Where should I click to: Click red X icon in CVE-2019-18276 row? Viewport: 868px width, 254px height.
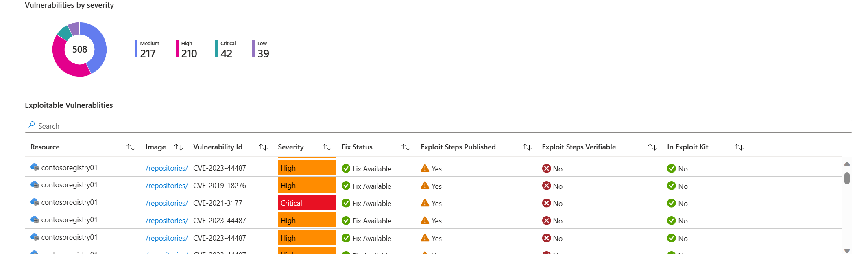click(547, 186)
